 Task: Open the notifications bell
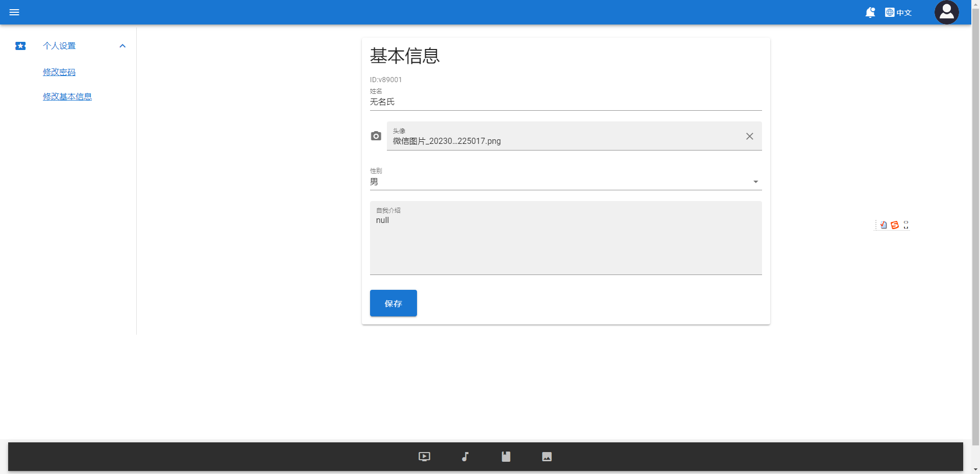(x=870, y=12)
